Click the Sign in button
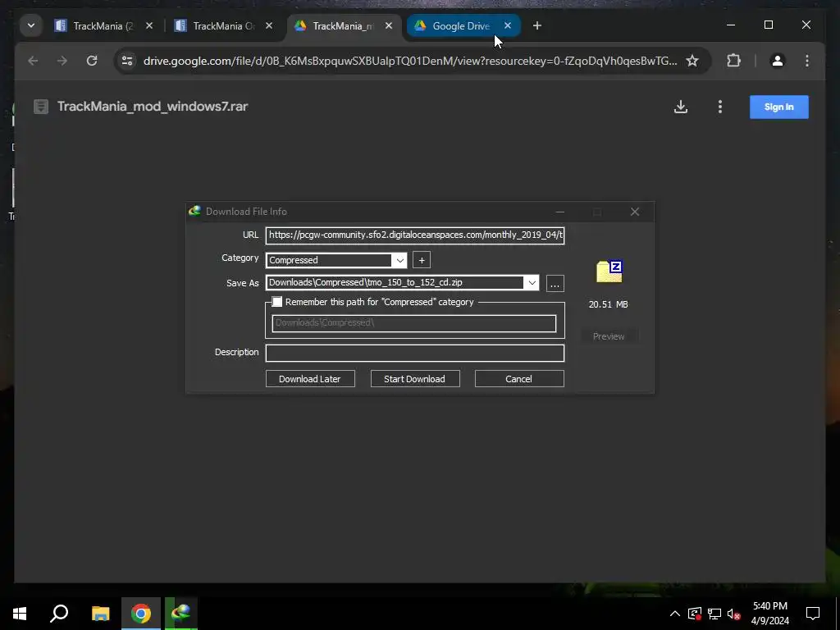 779,107
